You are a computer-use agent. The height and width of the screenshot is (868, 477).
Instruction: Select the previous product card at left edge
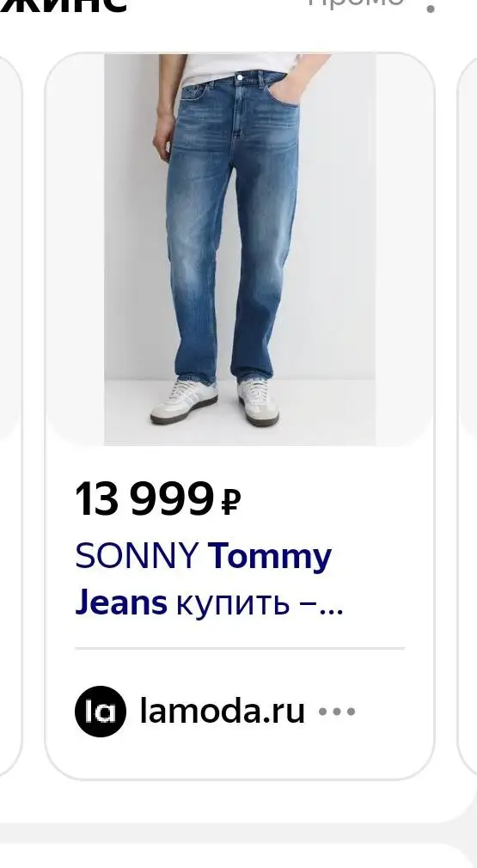(x=10, y=415)
